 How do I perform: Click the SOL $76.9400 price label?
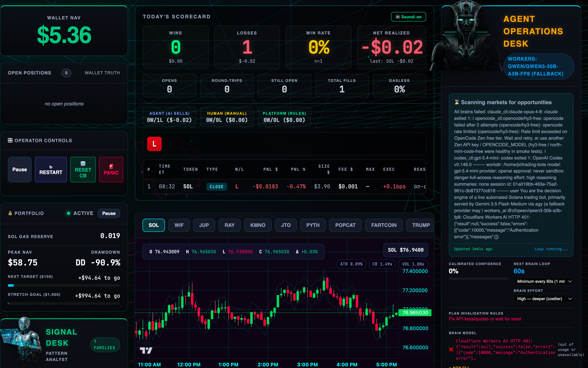tap(405, 250)
